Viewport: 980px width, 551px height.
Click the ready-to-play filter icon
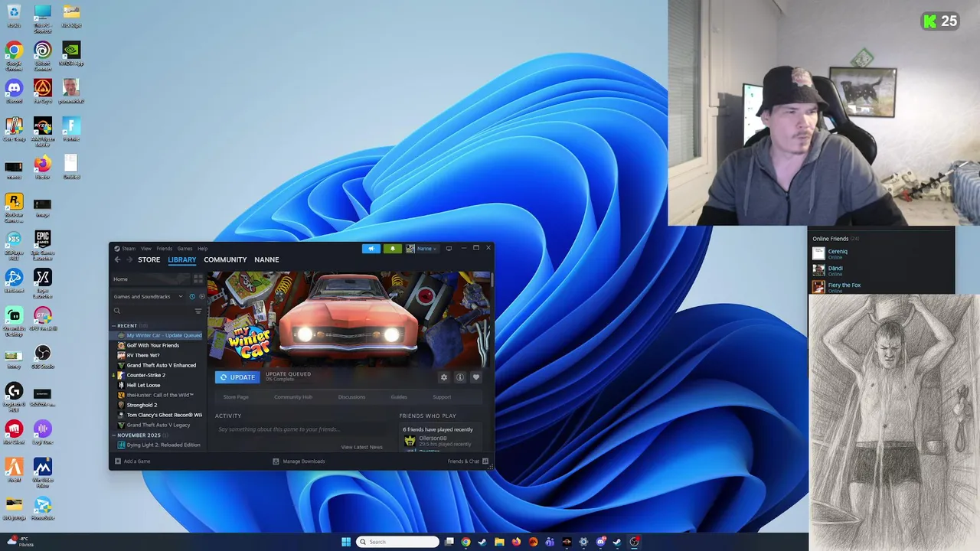201,296
